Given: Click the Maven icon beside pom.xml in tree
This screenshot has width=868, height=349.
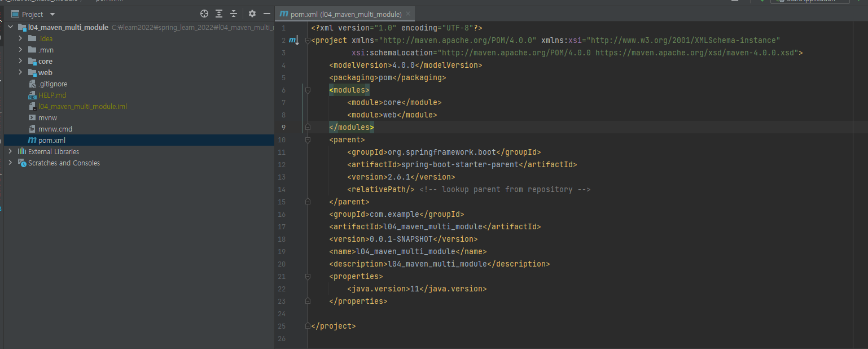Looking at the screenshot, I should pos(32,140).
